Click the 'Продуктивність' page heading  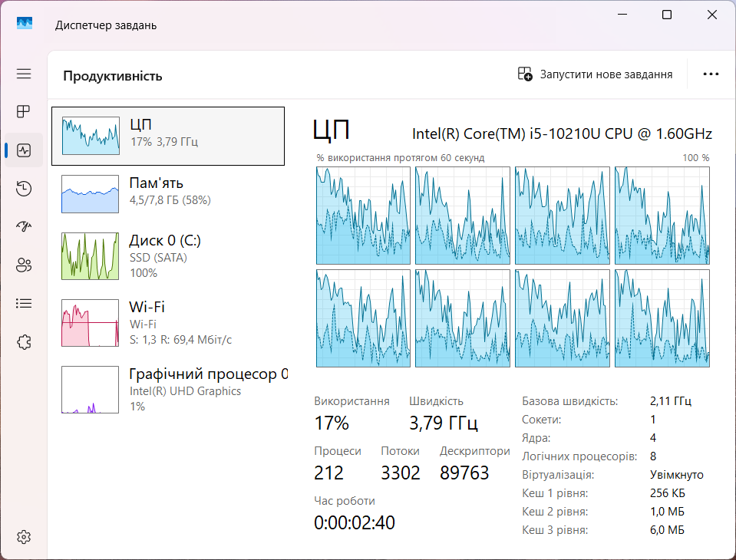[113, 76]
